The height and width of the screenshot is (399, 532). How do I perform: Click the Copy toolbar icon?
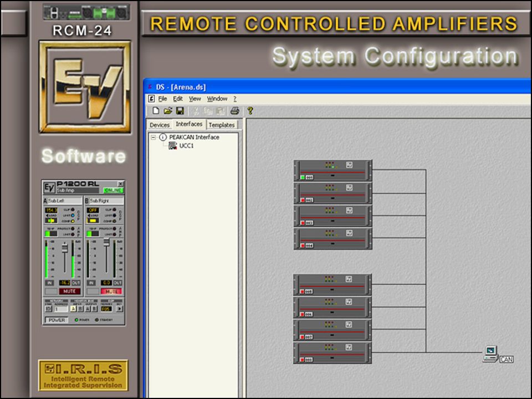[x=208, y=111]
